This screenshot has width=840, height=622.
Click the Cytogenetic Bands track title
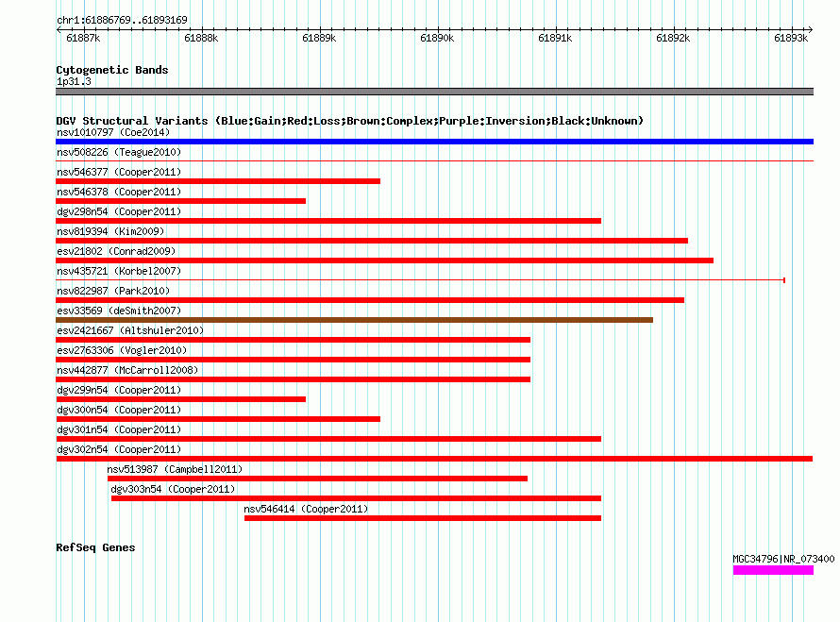point(112,70)
